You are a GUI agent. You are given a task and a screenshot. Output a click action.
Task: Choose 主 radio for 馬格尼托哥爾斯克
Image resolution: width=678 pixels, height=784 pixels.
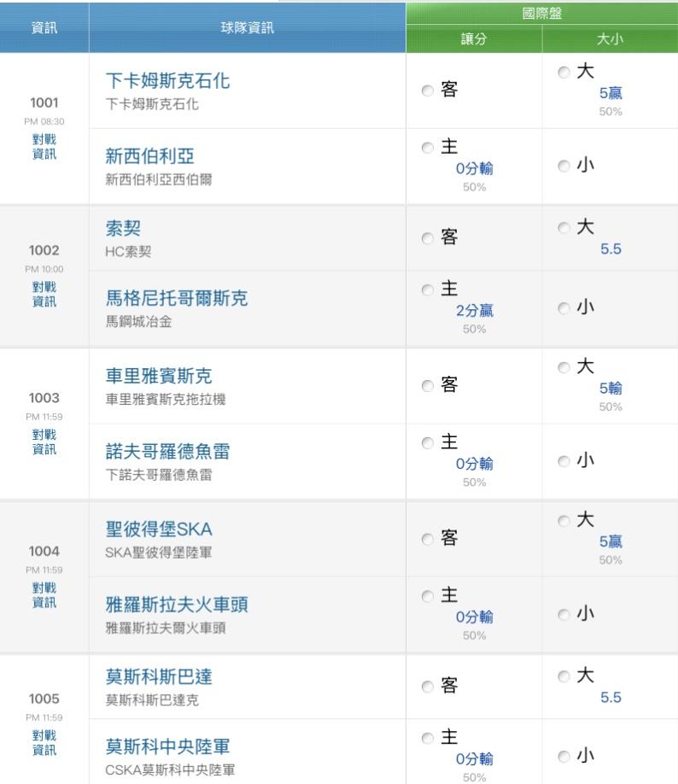click(427, 291)
